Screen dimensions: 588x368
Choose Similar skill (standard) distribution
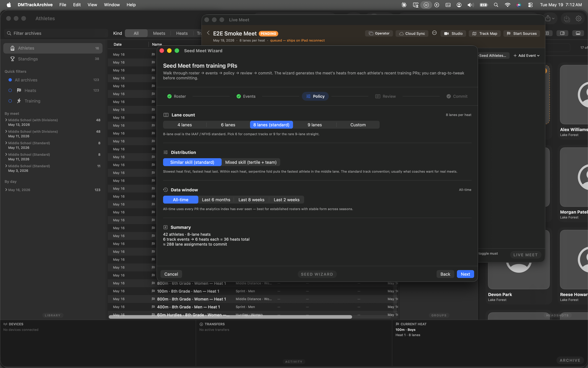tap(192, 162)
